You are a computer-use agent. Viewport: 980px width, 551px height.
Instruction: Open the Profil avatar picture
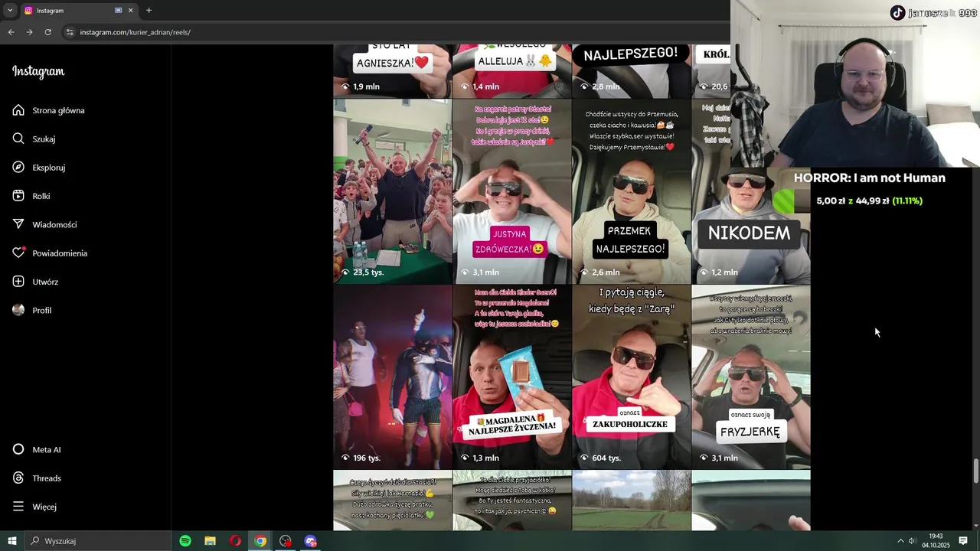[x=18, y=310]
